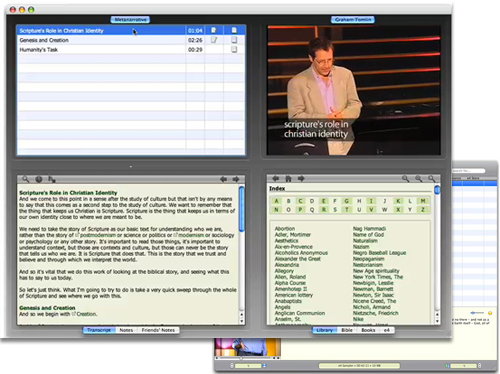This screenshot has height=374, width=500.
Task: Switch to the Bible tab
Action: 347,330
